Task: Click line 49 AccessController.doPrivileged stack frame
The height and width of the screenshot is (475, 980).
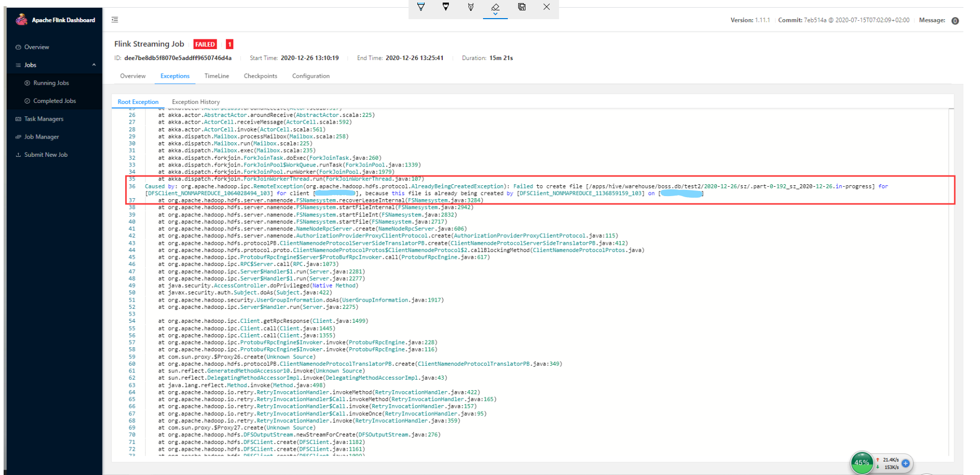Action: click(258, 286)
